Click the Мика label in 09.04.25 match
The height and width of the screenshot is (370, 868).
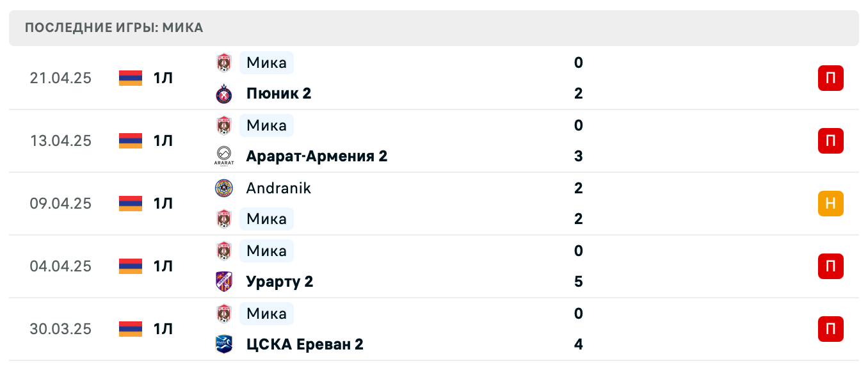[x=266, y=219]
